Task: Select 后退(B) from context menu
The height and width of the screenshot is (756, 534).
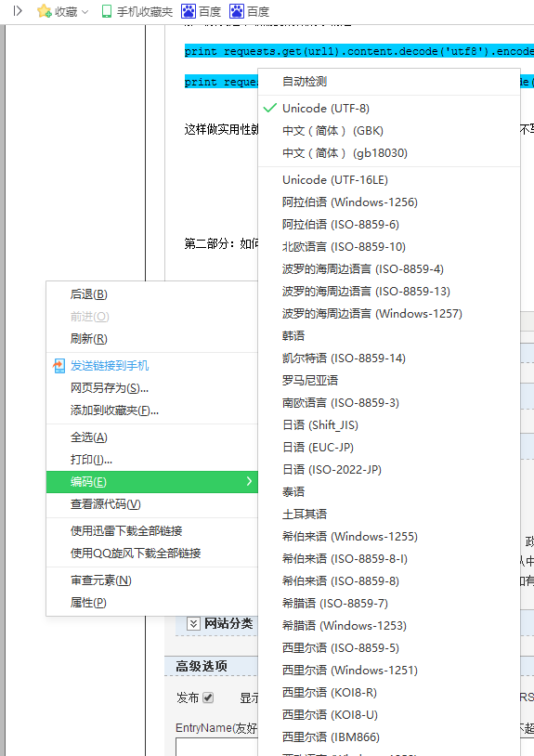Action: coord(152,294)
